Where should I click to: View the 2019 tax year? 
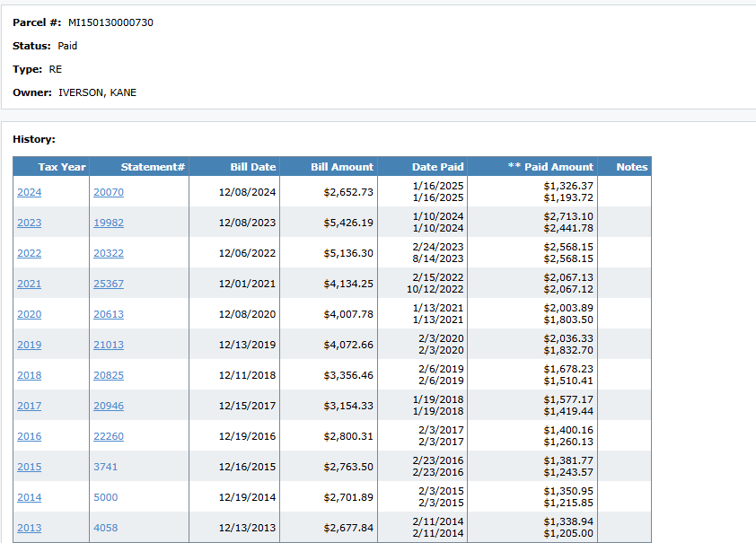(29, 345)
